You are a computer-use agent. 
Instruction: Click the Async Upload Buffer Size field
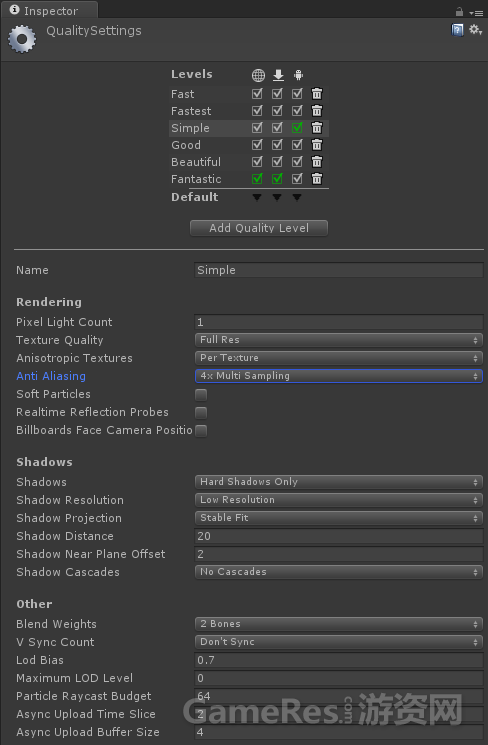[339, 732]
